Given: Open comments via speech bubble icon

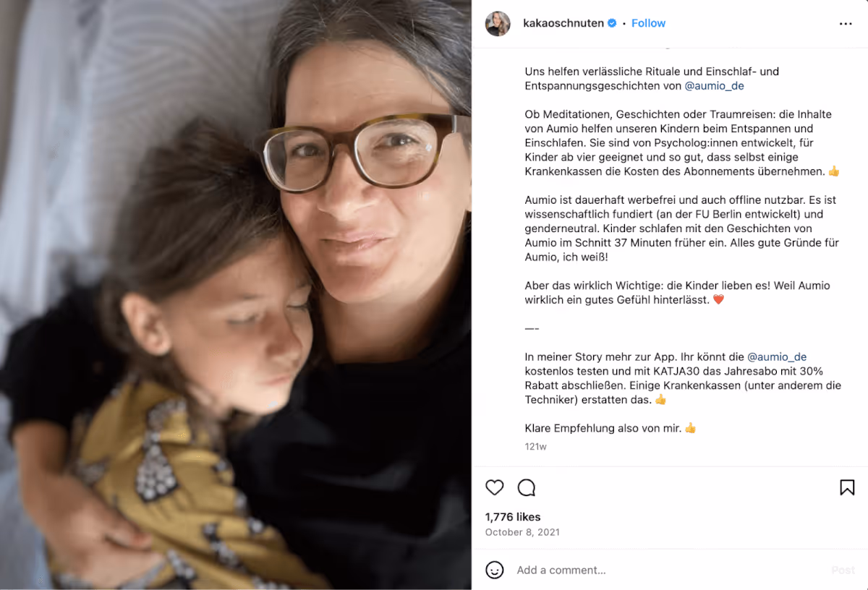Looking at the screenshot, I should pyautogui.click(x=527, y=487).
